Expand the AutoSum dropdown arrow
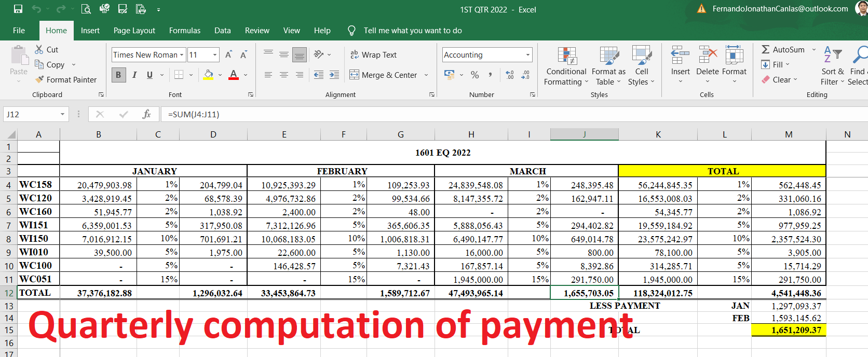This screenshot has height=357, width=868. point(814,49)
